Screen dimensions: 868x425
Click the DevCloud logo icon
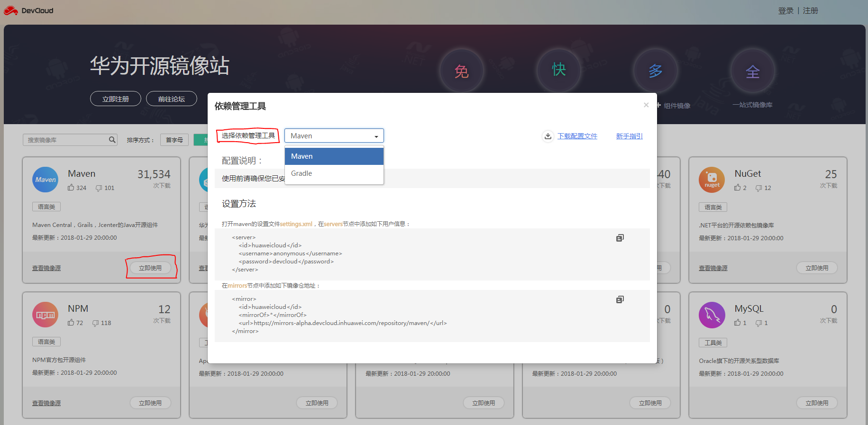[x=11, y=10]
